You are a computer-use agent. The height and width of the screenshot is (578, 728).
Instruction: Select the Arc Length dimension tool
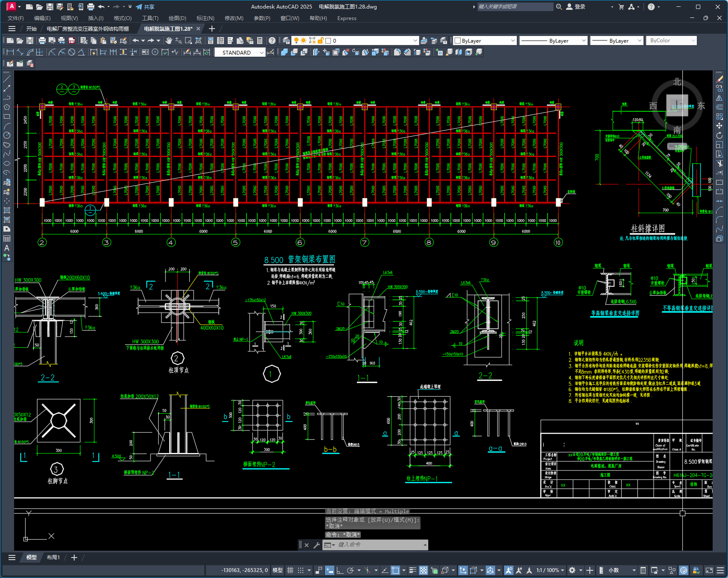click(30, 52)
